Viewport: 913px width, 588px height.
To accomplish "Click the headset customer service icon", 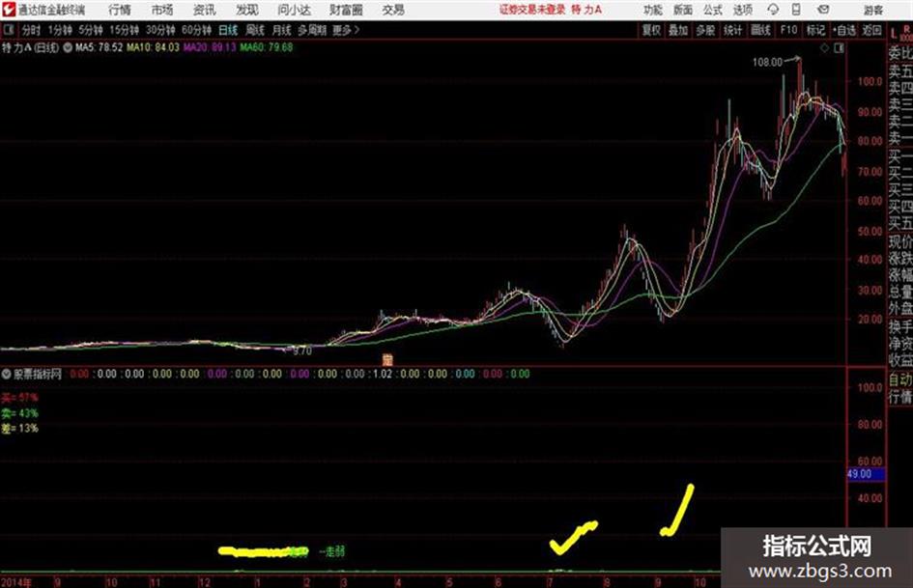I will (773, 10).
